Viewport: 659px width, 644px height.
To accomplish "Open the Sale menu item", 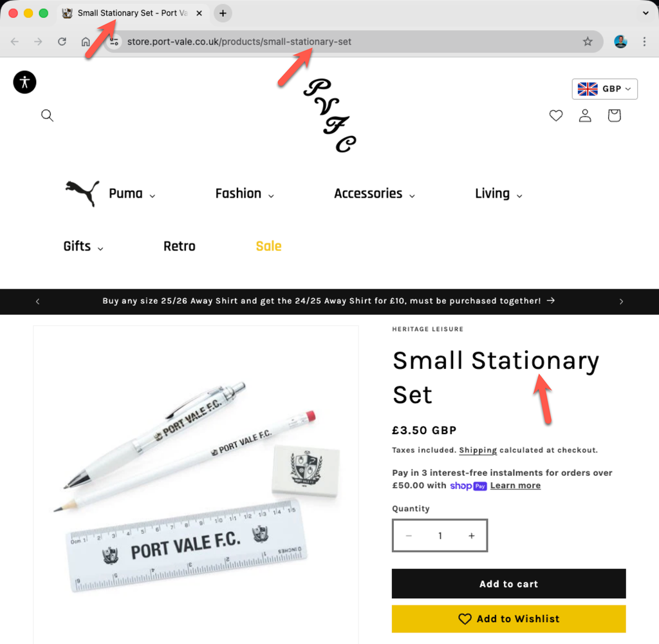I will [268, 246].
